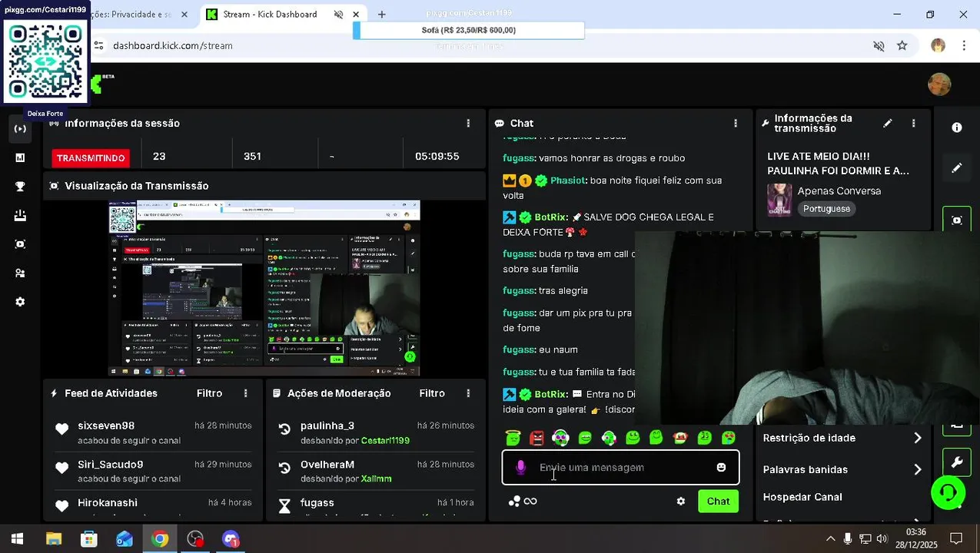Open Moderation Actions three-dot menu
This screenshot has height=553, width=980.
(468, 393)
